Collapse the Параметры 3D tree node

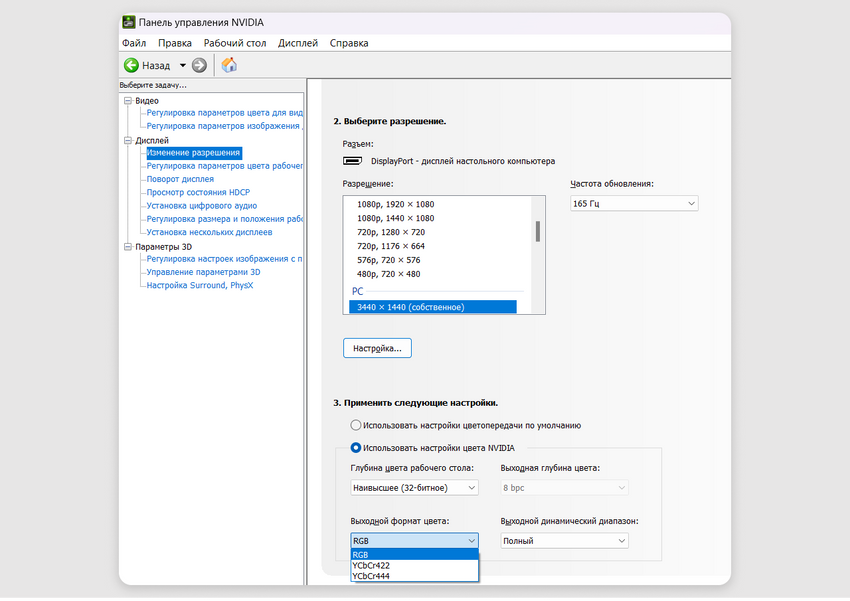click(x=128, y=247)
